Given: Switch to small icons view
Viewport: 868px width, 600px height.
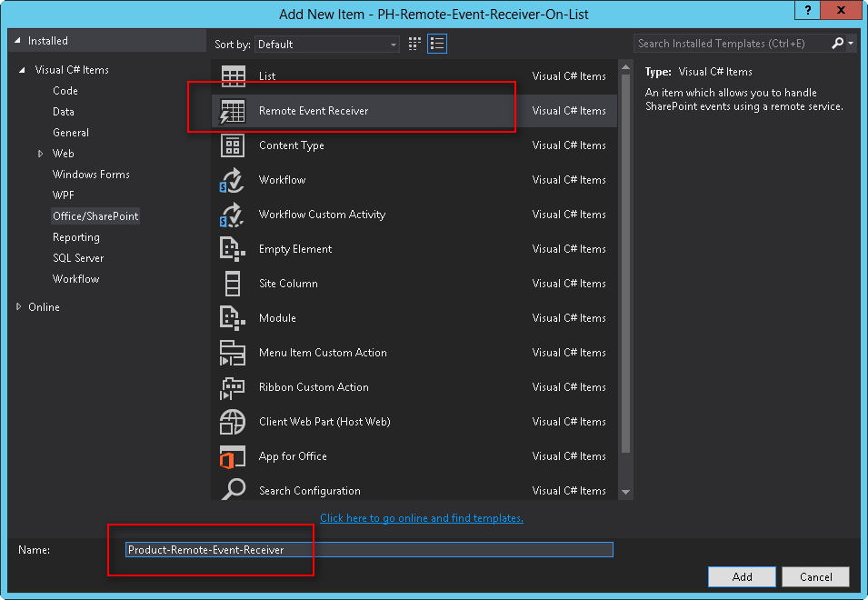Looking at the screenshot, I should [x=415, y=44].
